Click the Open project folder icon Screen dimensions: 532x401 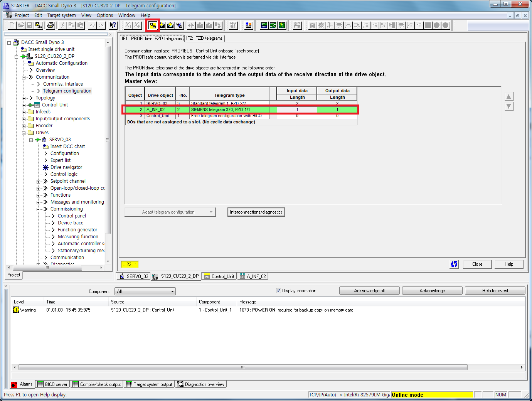click(21, 25)
